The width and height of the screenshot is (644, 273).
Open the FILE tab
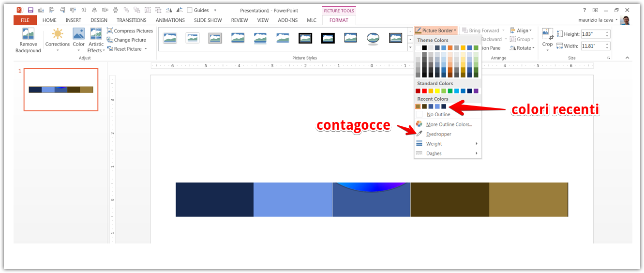pos(25,20)
